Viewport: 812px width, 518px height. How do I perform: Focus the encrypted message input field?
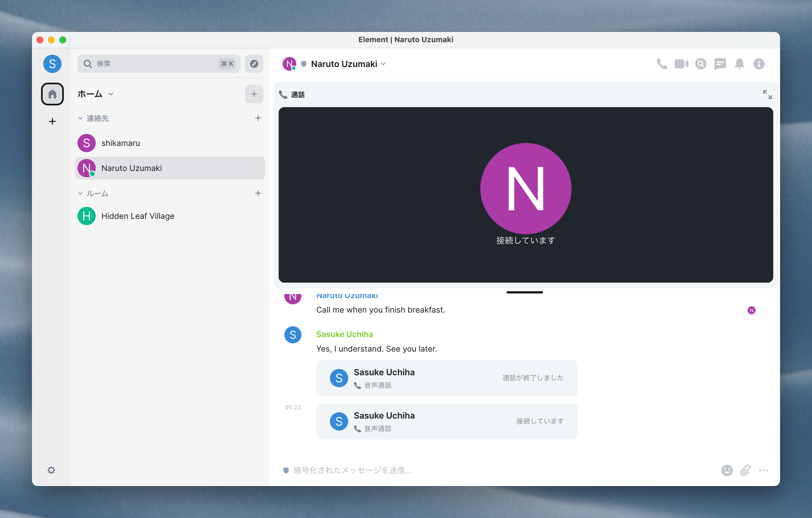pos(472,470)
